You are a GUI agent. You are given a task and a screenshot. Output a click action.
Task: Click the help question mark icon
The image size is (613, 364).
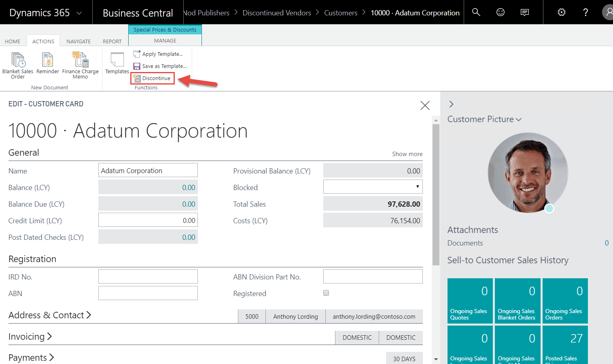click(x=585, y=12)
